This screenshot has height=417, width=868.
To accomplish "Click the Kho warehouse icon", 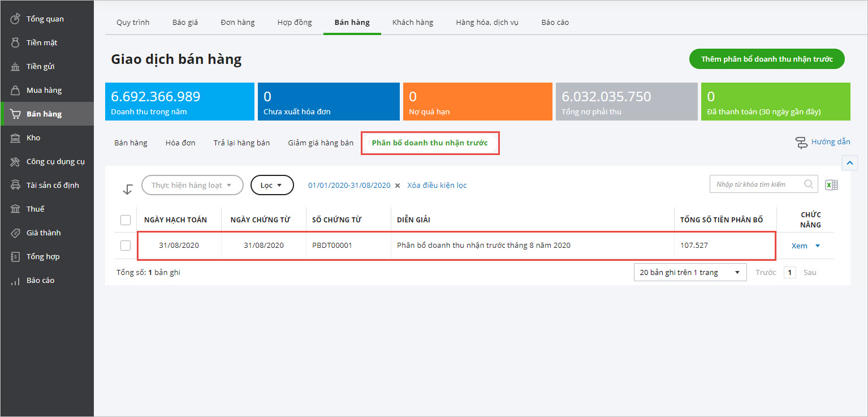I will point(15,138).
